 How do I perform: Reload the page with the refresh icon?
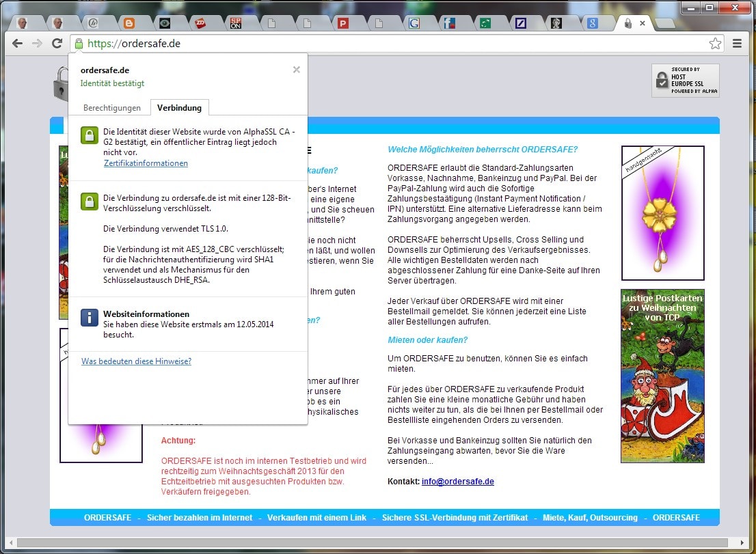click(57, 43)
